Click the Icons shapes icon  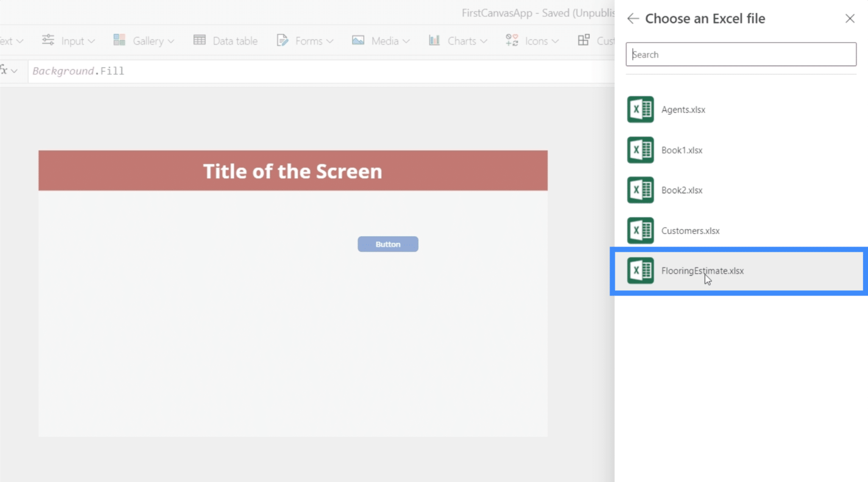point(512,40)
